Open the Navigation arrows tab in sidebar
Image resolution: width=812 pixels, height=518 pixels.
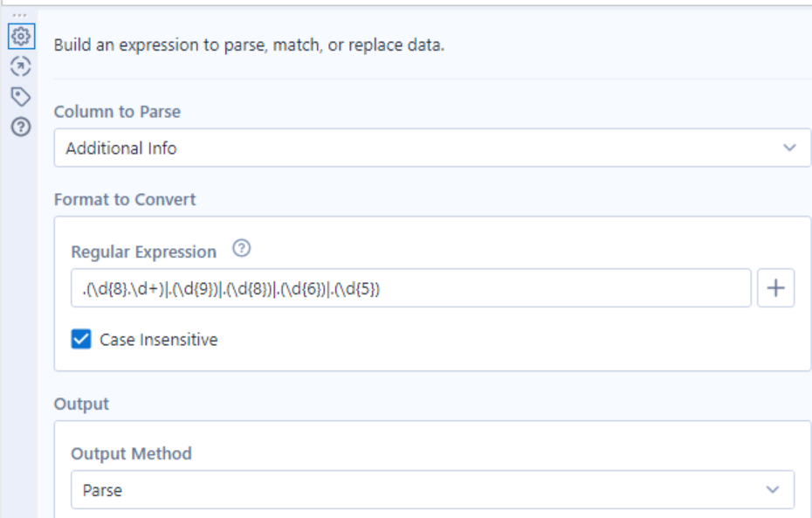[20, 66]
